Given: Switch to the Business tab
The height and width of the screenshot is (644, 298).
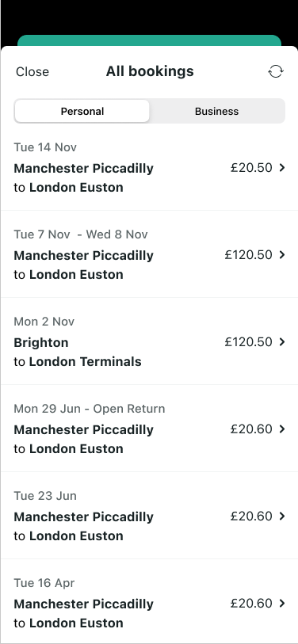Looking at the screenshot, I should point(216,112).
